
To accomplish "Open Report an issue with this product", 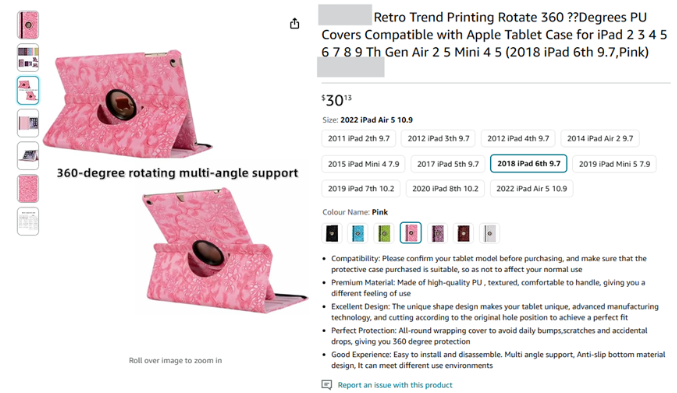I will (x=395, y=385).
